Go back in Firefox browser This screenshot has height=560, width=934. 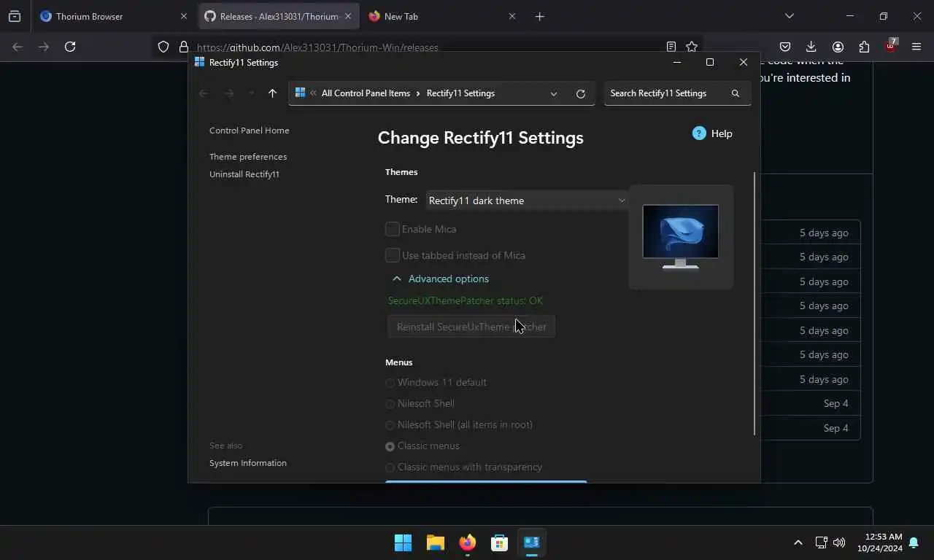tap(18, 47)
